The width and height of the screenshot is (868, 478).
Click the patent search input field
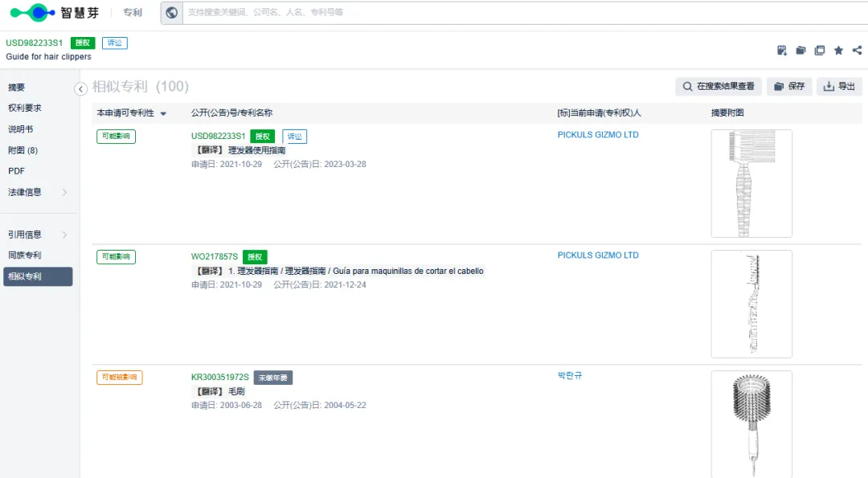[x=526, y=13]
